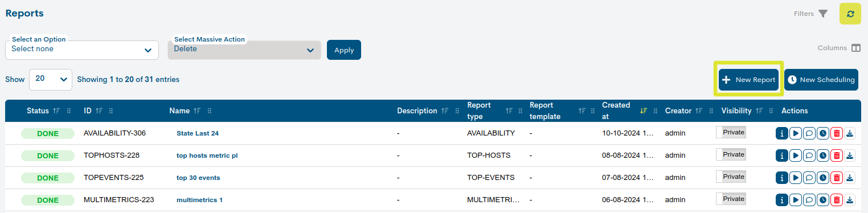
Task: Open comments for State Last 24 report
Action: [x=809, y=133]
